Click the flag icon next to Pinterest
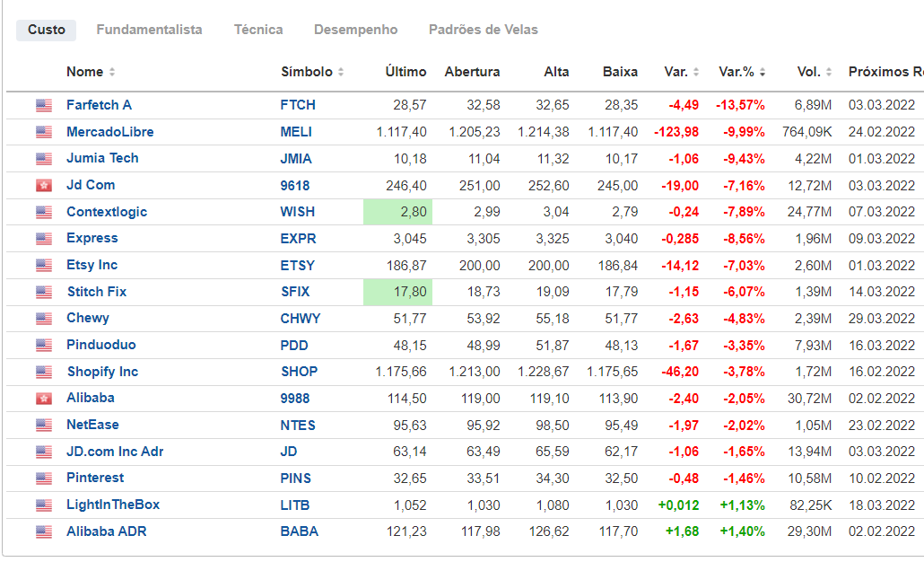This screenshot has width=924, height=562. tap(44, 479)
